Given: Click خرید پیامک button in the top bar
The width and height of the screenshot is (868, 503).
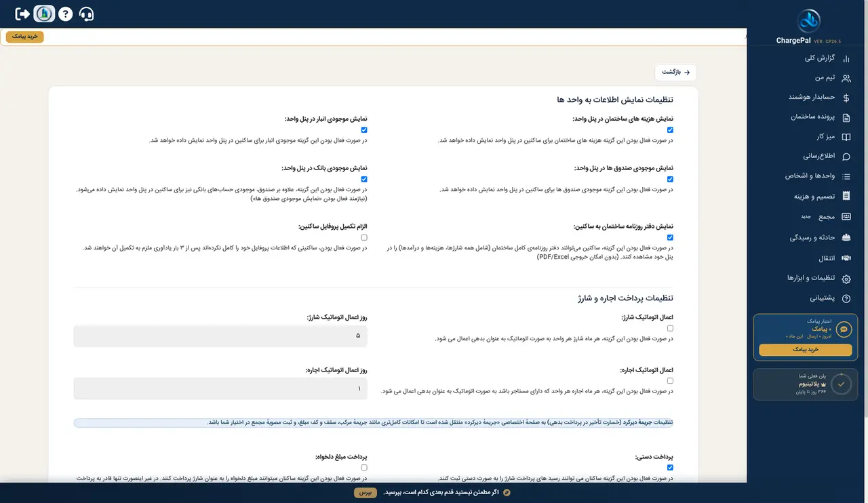Looking at the screenshot, I should [x=25, y=37].
